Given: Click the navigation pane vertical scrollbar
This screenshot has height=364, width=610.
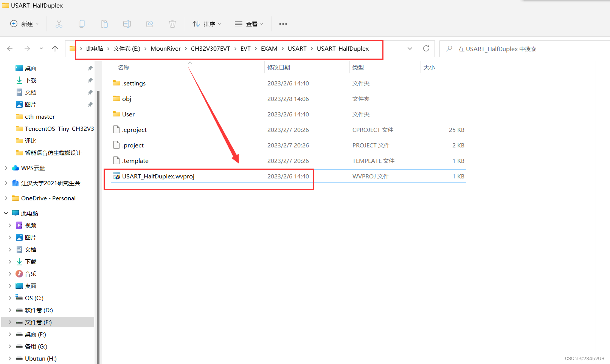Looking at the screenshot, I should 98,227.
